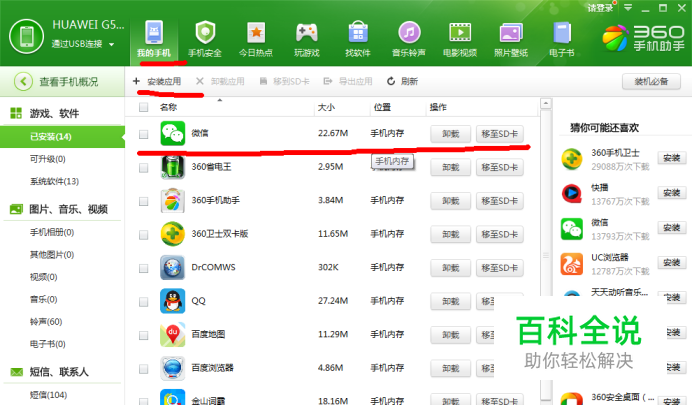Click 安装 for 快播
The width and height of the screenshot is (692, 405).
click(671, 193)
